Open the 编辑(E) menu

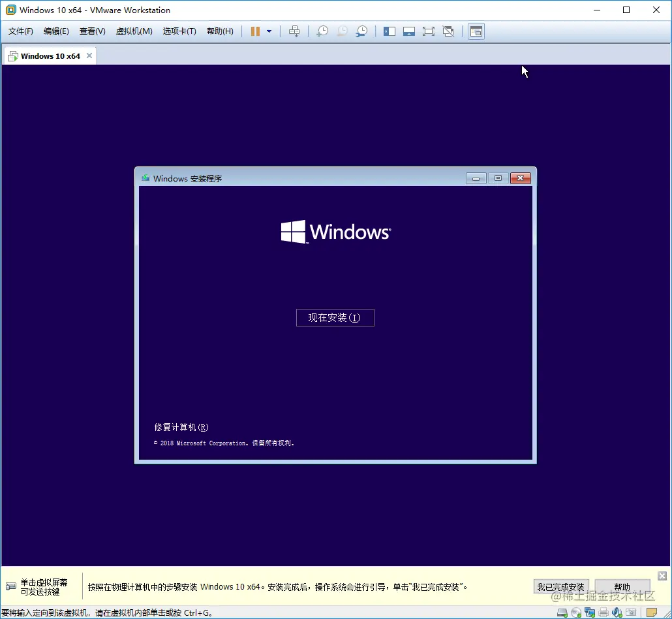56,31
